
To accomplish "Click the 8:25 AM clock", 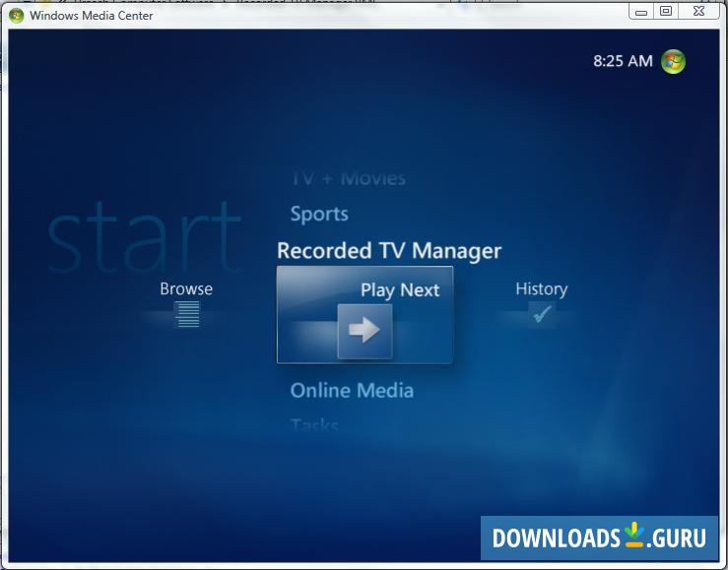I will [x=623, y=61].
